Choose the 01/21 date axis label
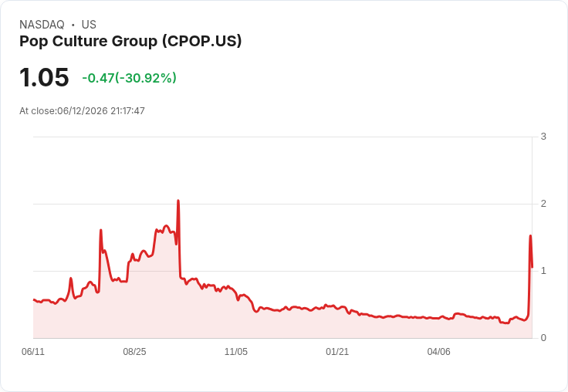 [337, 352]
